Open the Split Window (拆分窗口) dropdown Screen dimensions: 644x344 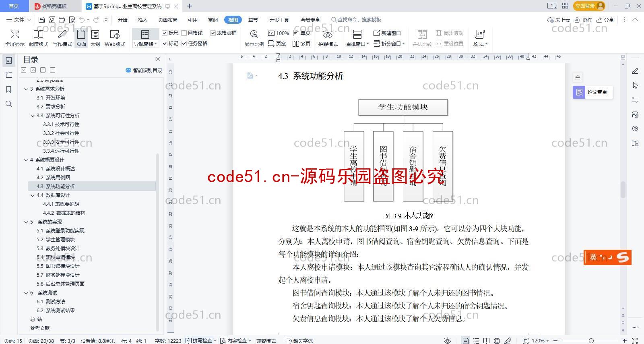389,44
